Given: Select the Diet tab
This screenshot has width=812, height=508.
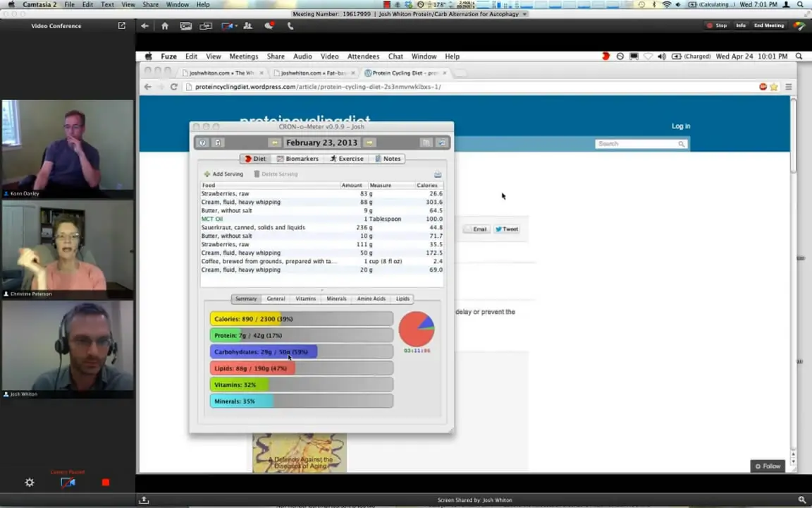Looking at the screenshot, I should click(x=254, y=159).
